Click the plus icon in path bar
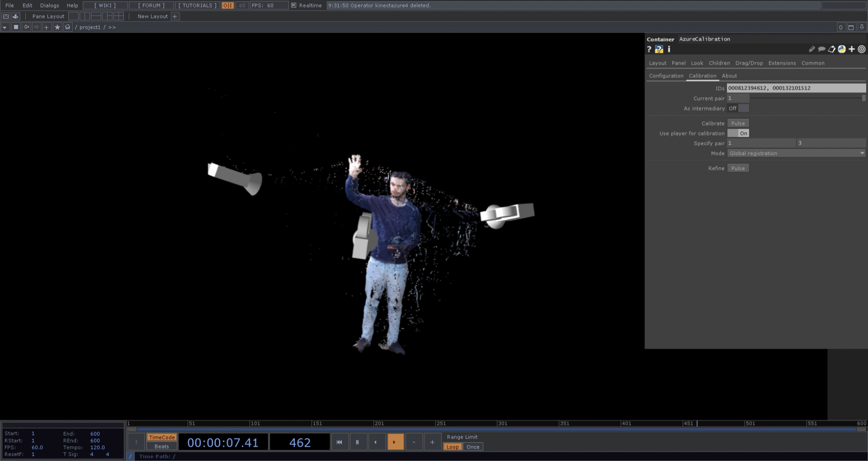 47,27
